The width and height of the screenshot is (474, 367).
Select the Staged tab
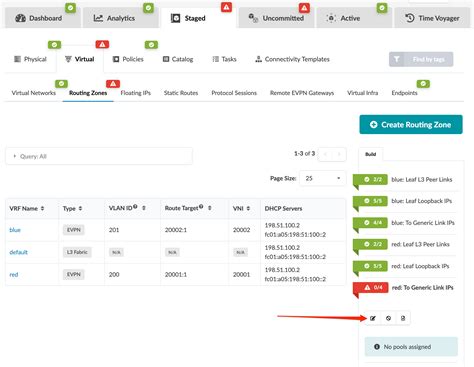[198, 18]
